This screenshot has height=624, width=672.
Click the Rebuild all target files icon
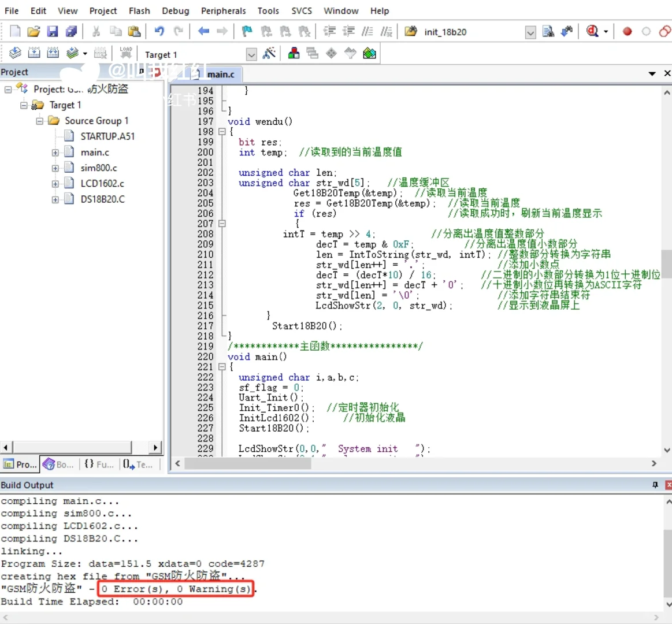(53, 53)
